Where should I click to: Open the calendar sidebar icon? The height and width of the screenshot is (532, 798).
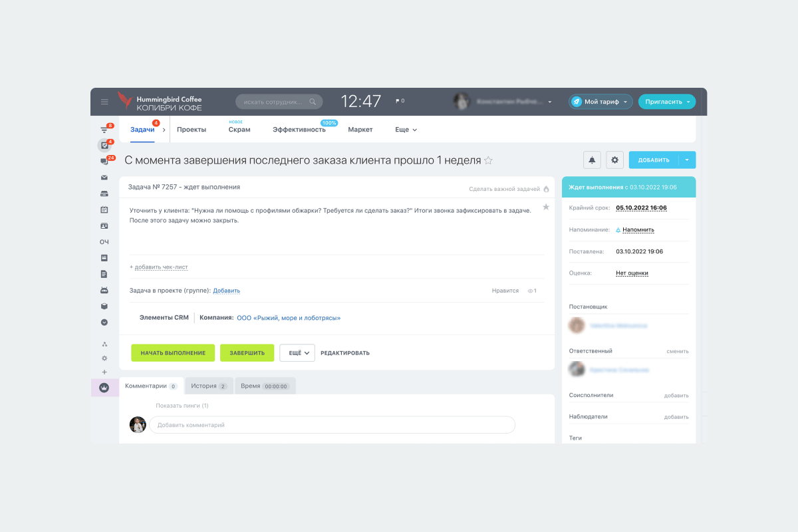point(104,209)
